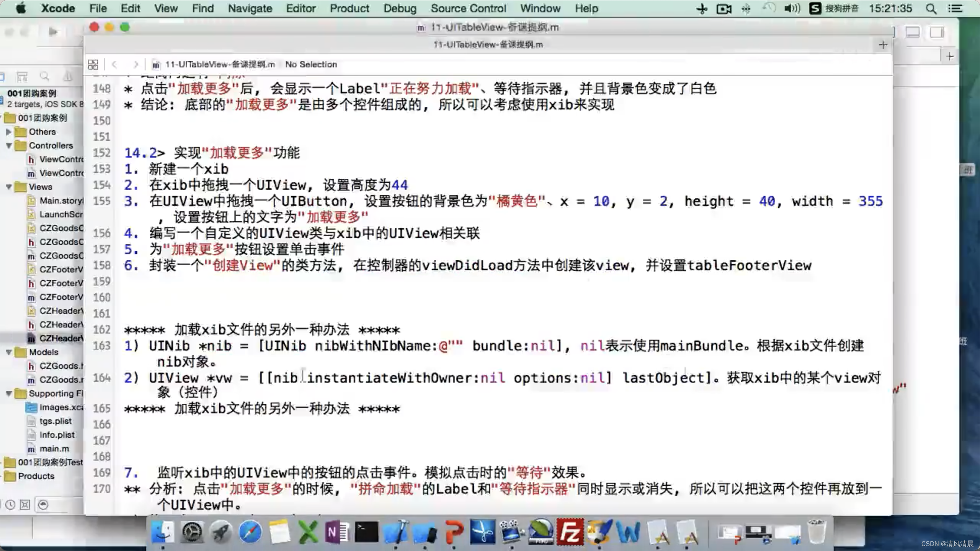Open FileZilla from the Dock

tap(570, 532)
